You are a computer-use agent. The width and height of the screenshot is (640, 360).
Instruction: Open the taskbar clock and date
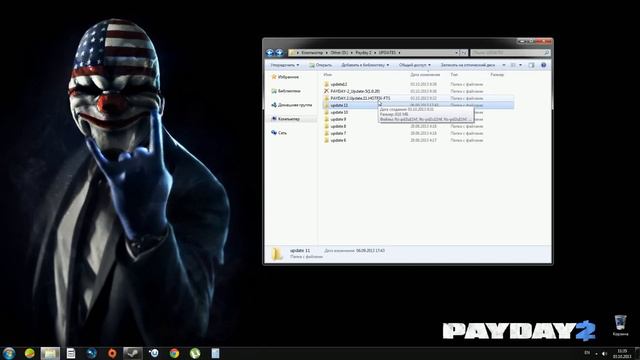(x=622, y=353)
